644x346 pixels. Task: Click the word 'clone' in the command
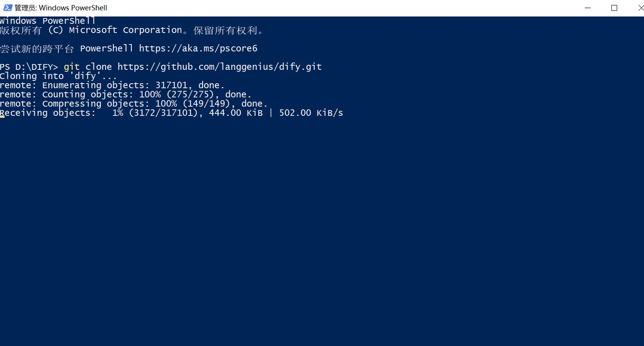(x=98, y=67)
